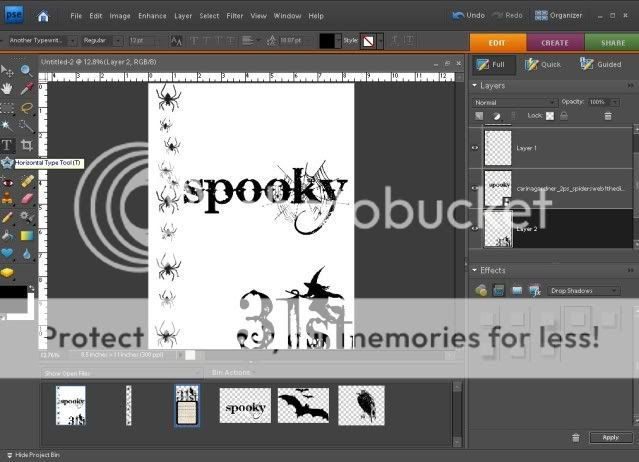This screenshot has width=639, height=462.
Task: Open the Show Open Files dropdown
Action: point(121,373)
